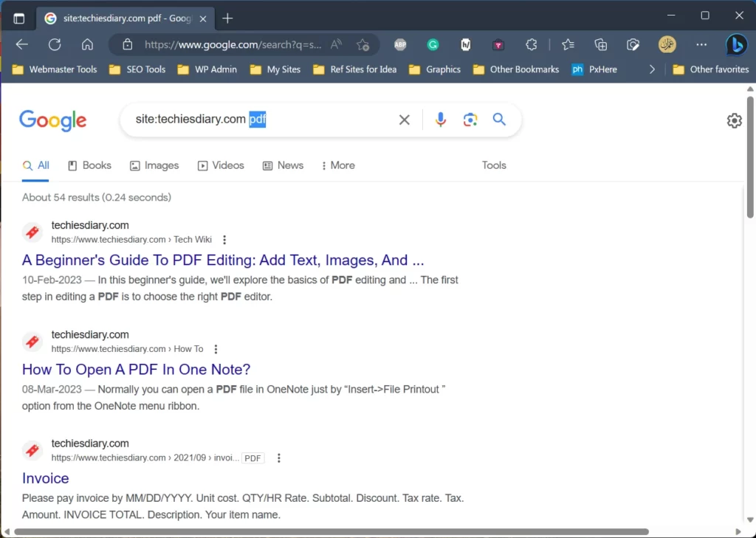Activate Read aloud icon in address bar
This screenshot has height=538, width=756.
coord(336,45)
